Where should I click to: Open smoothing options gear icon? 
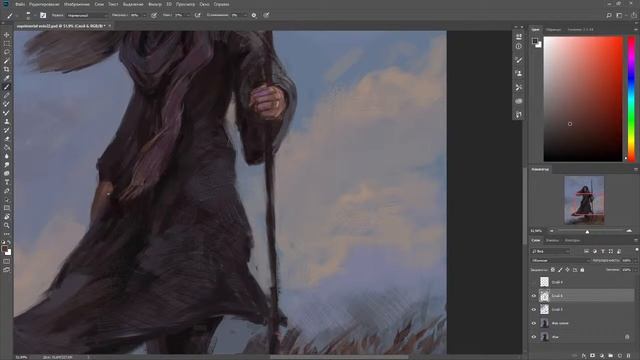point(254,15)
